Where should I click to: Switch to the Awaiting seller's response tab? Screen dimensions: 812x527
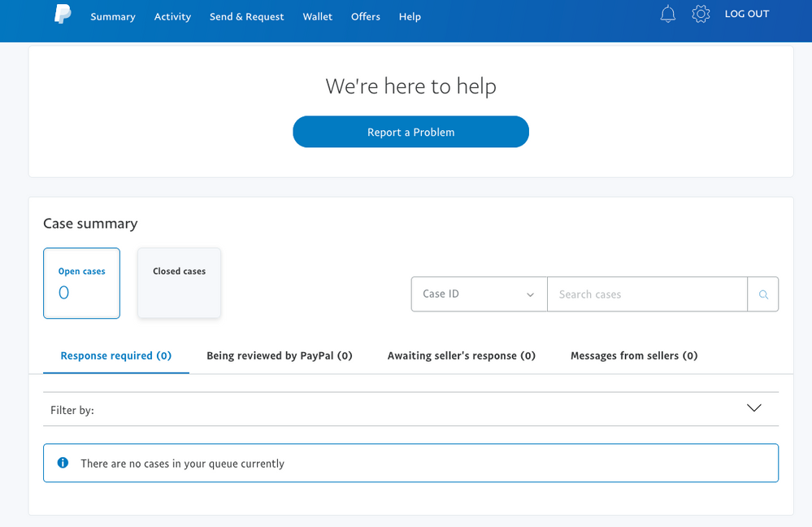coord(462,355)
